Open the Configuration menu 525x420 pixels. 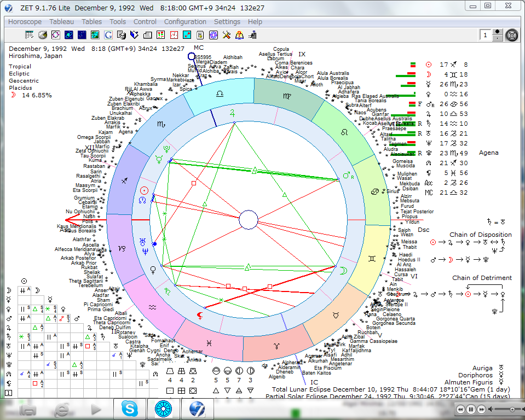click(x=185, y=22)
